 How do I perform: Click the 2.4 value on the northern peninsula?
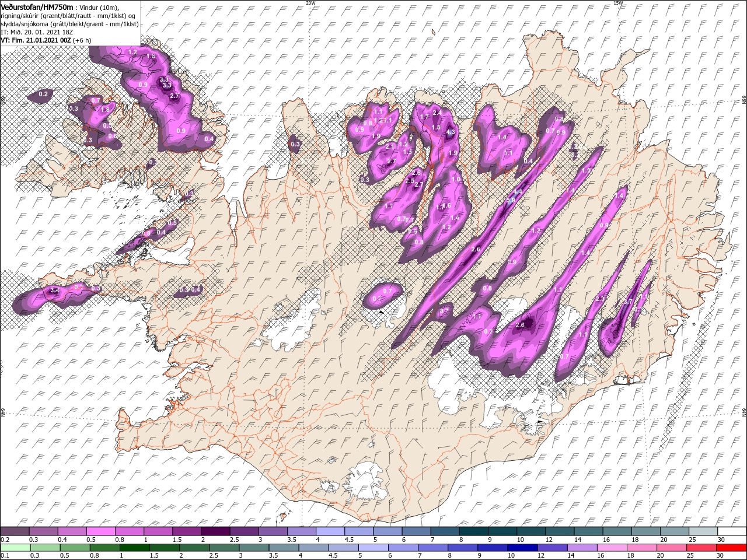pos(437,113)
